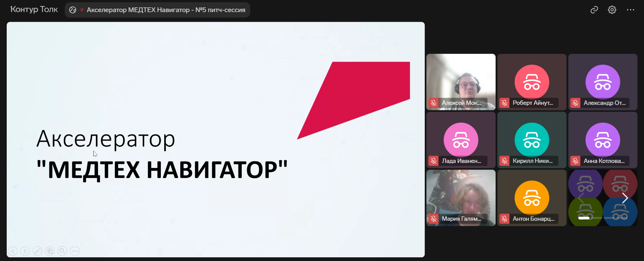Click the magnifier zoom icon on slide
Screen dimensions: 644x261
pos(62,251)
